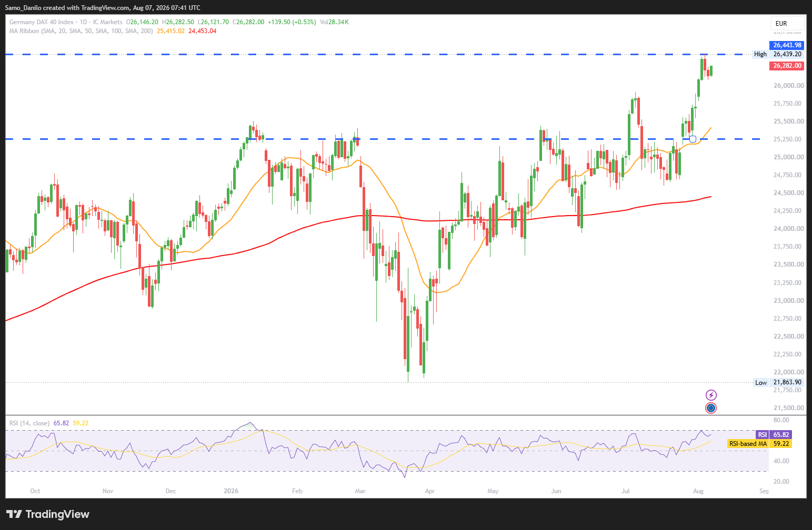Click the high value H26,282.50

(178, 22)
